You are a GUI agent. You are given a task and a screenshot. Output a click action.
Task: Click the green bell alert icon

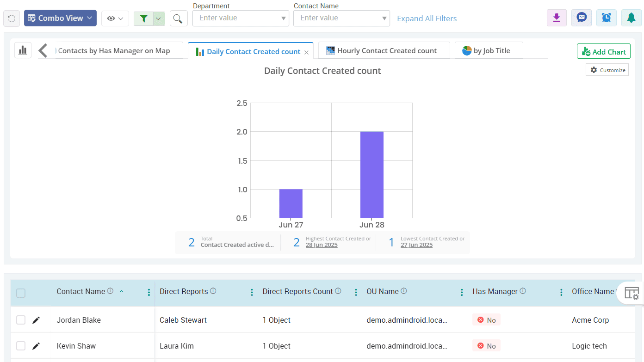(x=631, y=18)
